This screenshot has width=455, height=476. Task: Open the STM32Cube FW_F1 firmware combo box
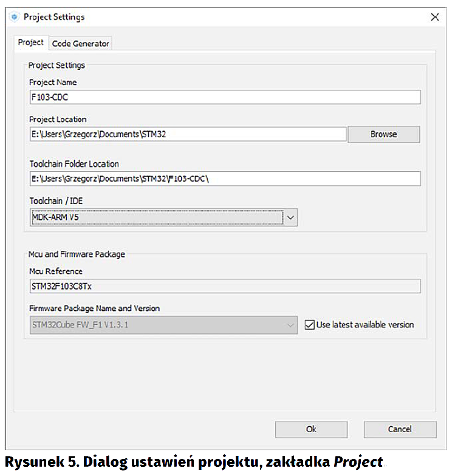tap(156, 325)
